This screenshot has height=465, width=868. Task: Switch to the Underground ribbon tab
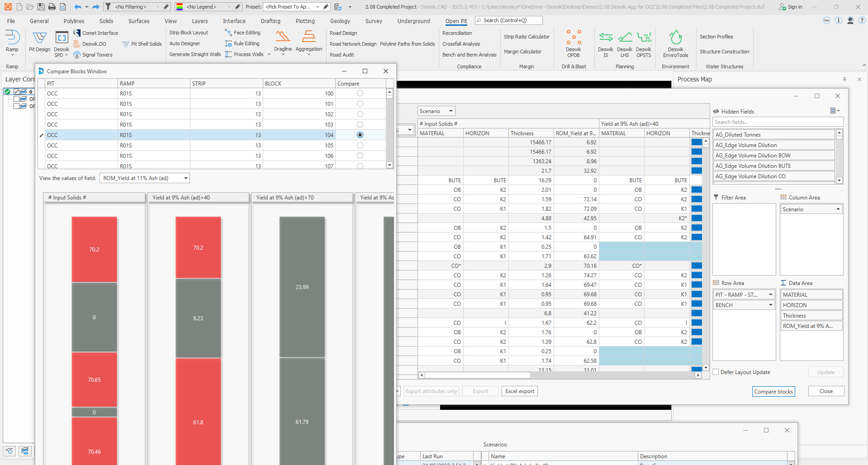[413, 21]
